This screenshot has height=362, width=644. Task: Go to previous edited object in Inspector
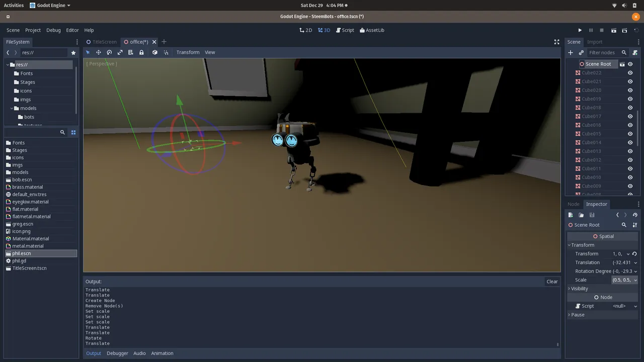click(x=617, y=215)
